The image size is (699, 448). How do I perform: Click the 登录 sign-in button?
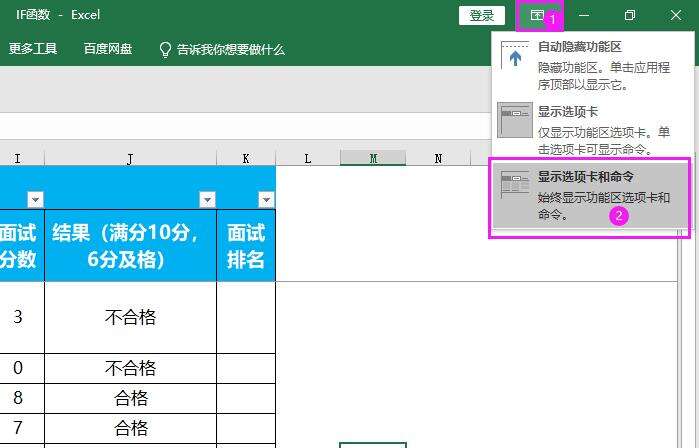pyautogui.click(x=482, y=16)
